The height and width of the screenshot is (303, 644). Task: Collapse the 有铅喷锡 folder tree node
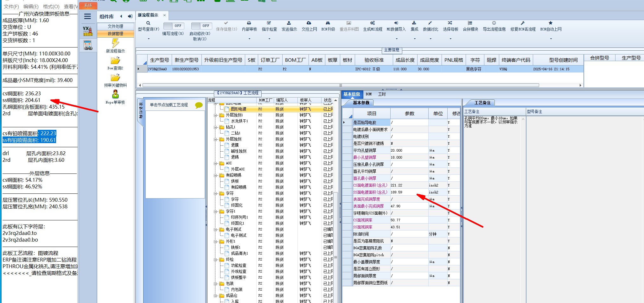[215, 175]
